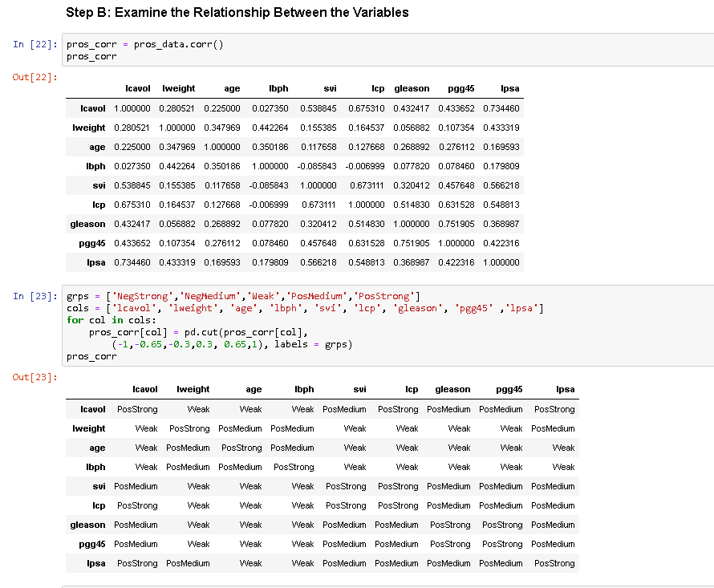
Task: Click PosMedium in Out[23] pgg45 row, lcavol column
Action: 136,544
